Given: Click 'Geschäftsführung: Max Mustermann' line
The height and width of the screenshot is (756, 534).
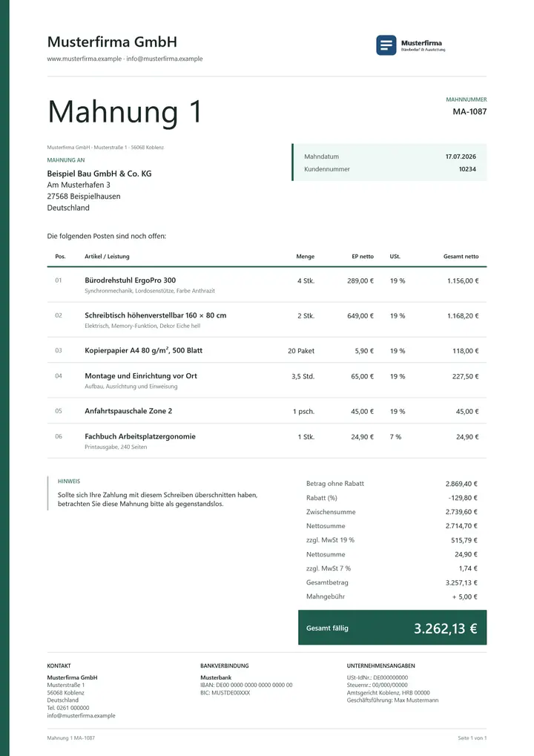Looking at the screenshot, I should 393,700.
